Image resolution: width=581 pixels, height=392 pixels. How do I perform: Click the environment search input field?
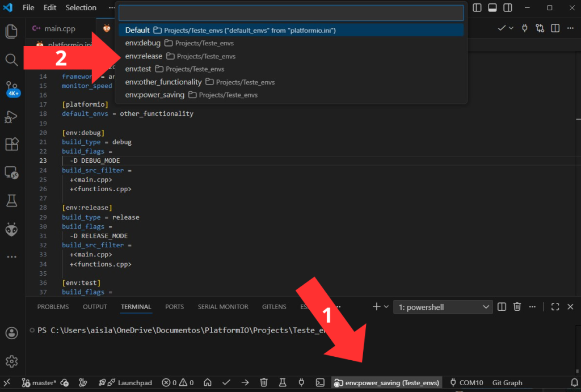[x=290, y=13]
